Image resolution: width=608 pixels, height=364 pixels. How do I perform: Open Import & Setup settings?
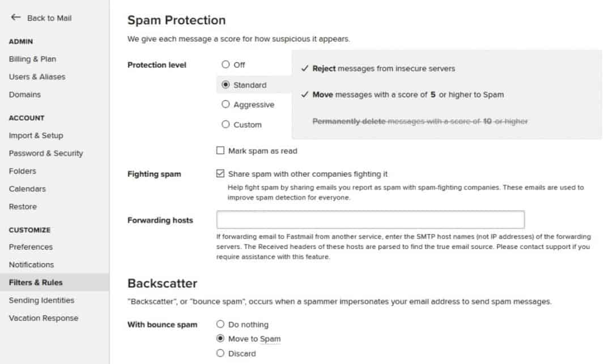click(36, 135)
